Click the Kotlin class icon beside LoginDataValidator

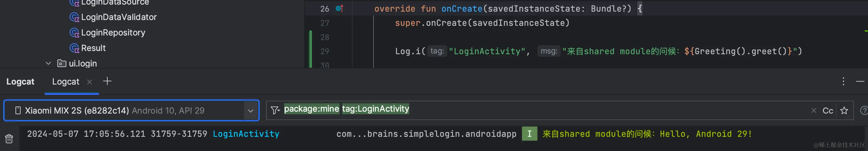(74, 17)
